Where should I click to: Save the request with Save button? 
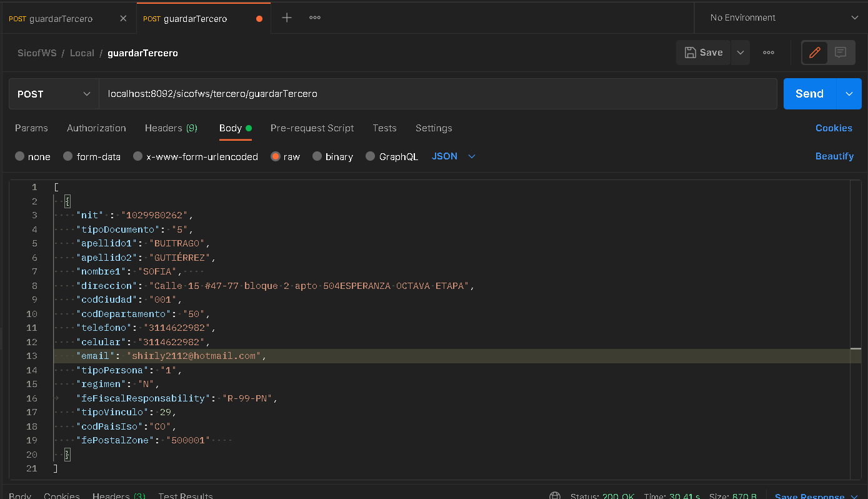point(704,53)
